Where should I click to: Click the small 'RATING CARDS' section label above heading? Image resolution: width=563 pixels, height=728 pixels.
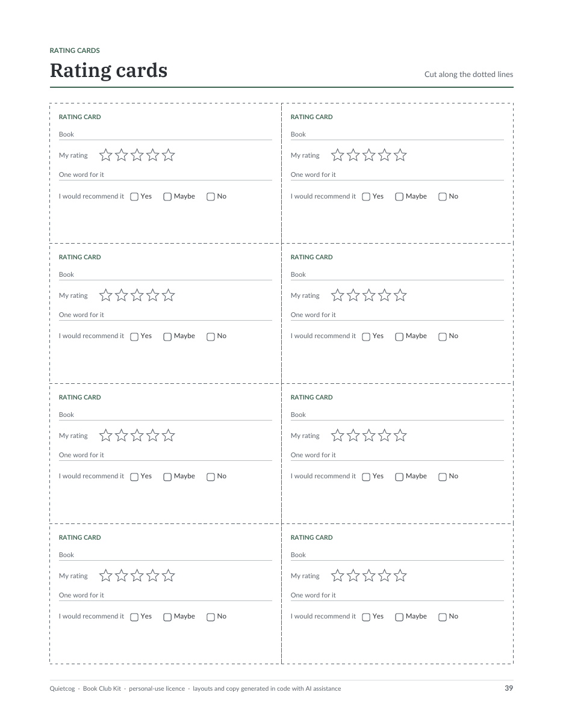pos(75,51)
